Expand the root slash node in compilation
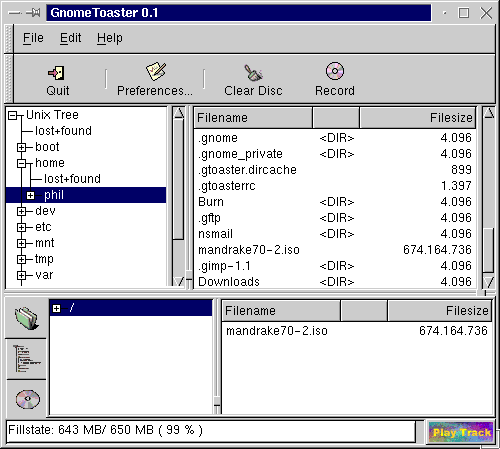Screen dimensions: 500x449 [56, 308]
